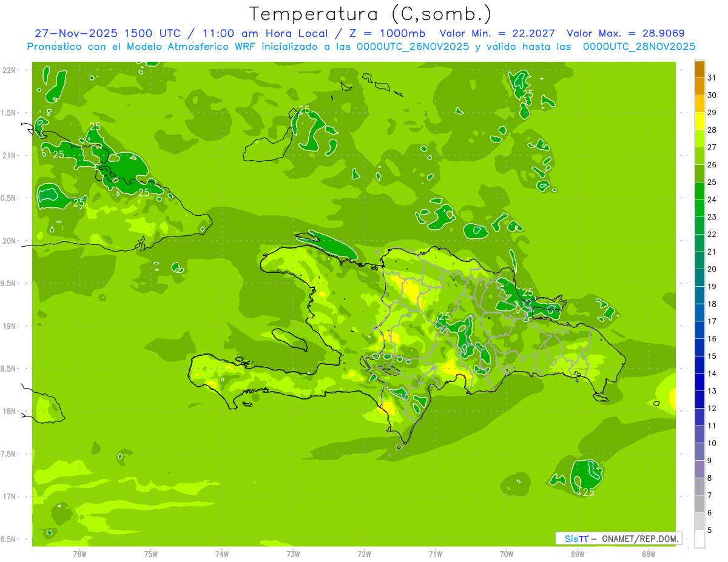The image size is (728, 562).
Task: Click the "SisTT - ONAMET/REP.DOM." credit box
Action: coord(619,538)
